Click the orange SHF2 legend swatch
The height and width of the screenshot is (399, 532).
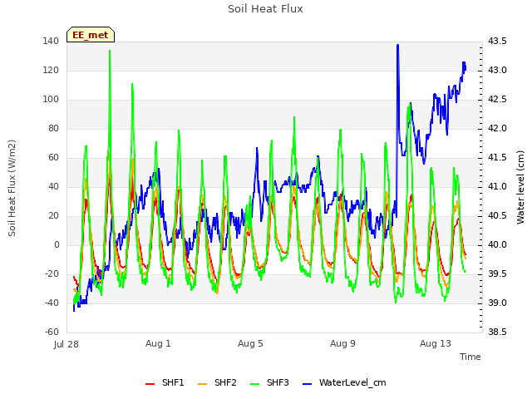pos(202,384)
